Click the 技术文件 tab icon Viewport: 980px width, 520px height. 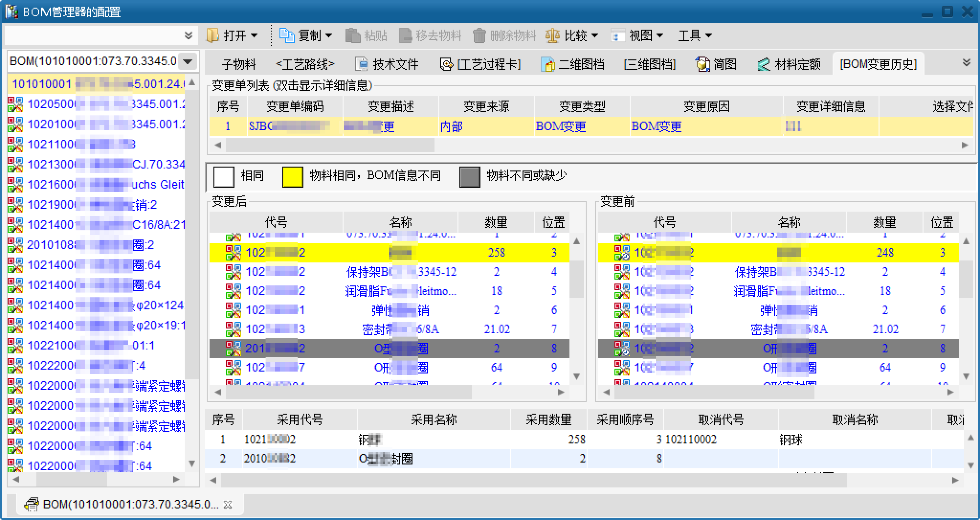[x=362, y=64]
